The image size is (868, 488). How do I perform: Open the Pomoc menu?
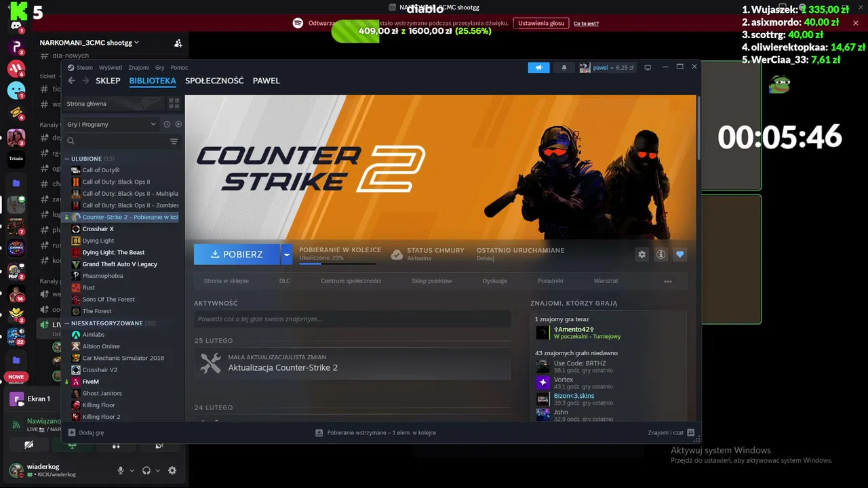pyautogui.click(x=179, y=68)
